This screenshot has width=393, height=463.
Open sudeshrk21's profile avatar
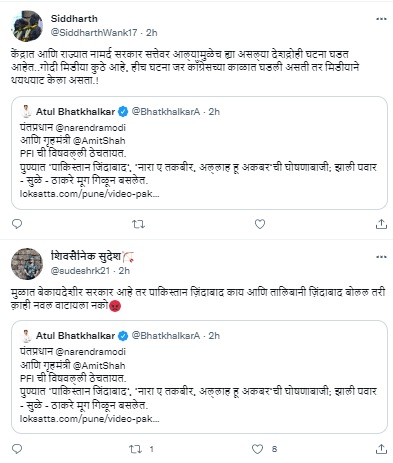[27, 264]
